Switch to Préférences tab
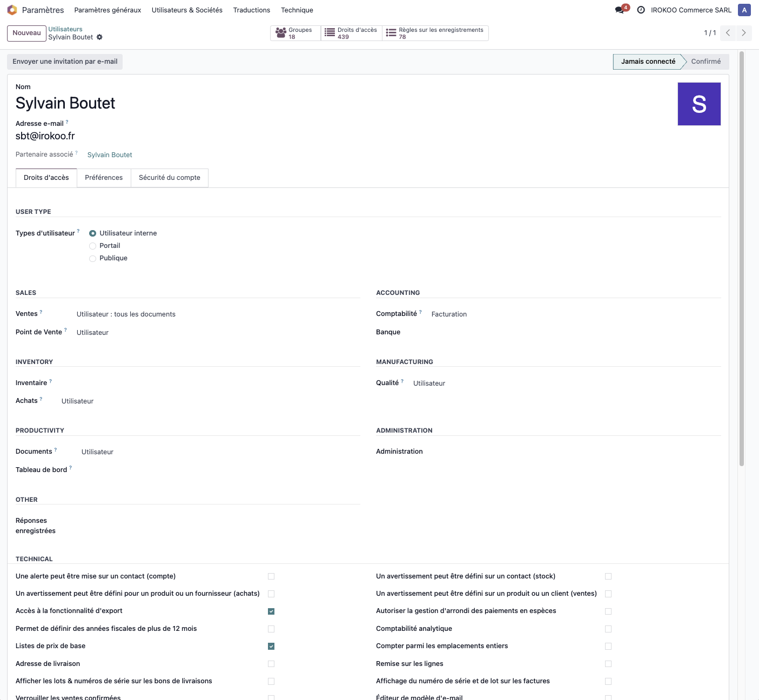 coord(104,178)
